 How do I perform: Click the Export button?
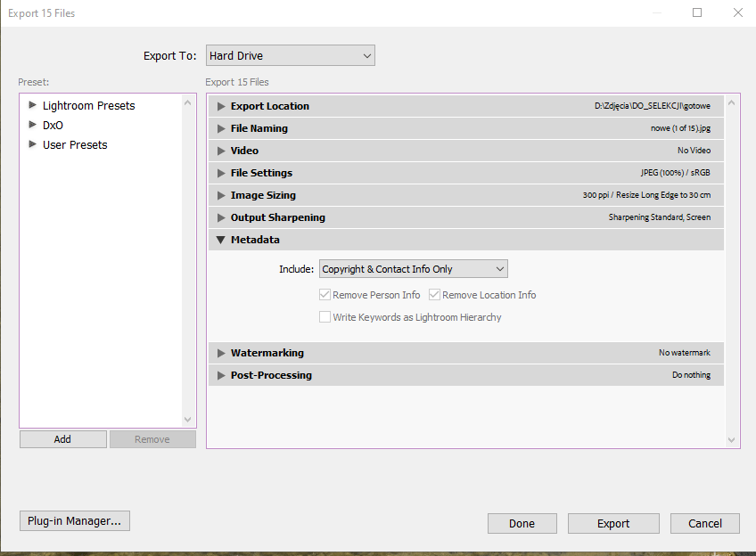pyautogui.click(x=613, y=524)
